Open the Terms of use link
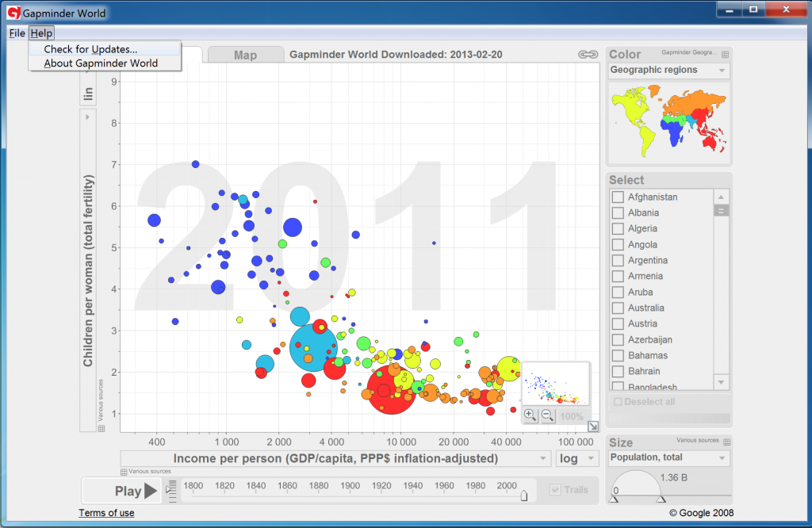This screenshot has height=528, width=812. pos(105,513)
